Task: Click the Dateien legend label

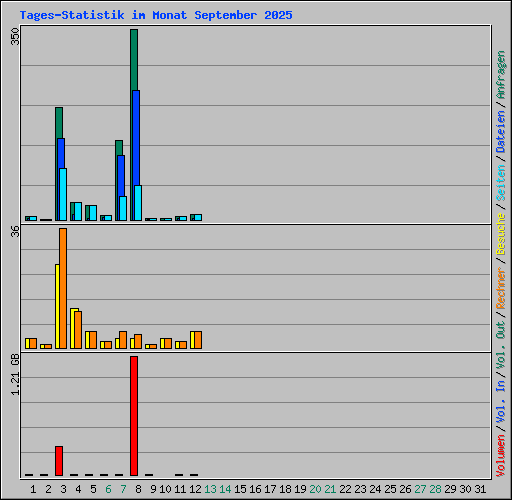Action: click(x=501, y=132)
